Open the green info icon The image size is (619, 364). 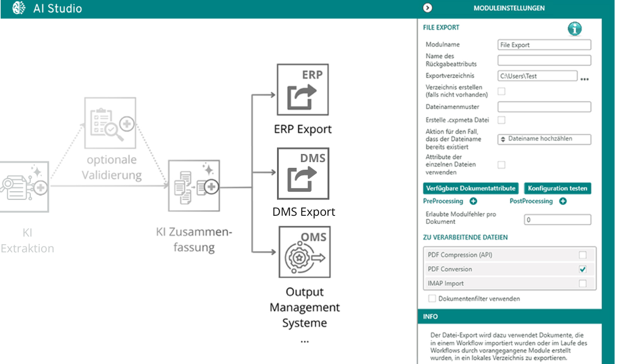click(574, 29)
